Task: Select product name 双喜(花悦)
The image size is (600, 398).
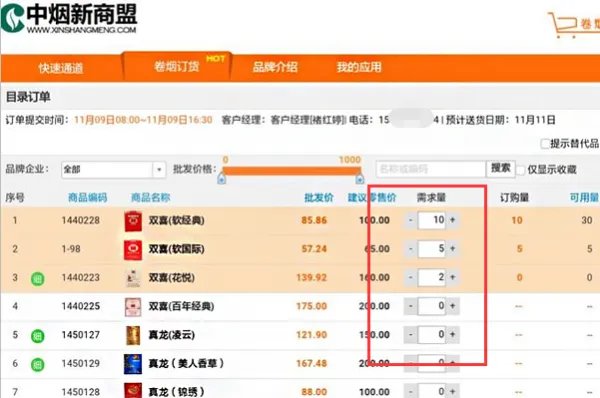Action: [x=171, y=278]
